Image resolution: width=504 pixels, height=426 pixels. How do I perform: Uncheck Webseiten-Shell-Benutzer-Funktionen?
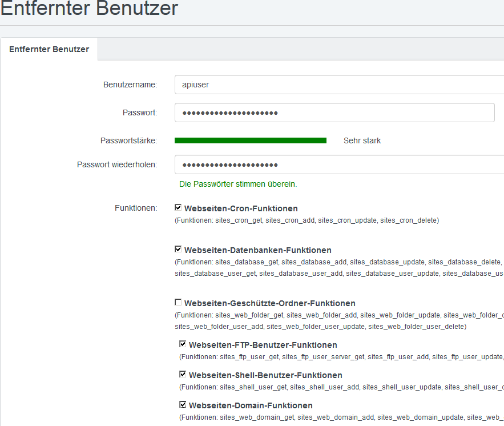pyautogui.click(x=183, y=374)
